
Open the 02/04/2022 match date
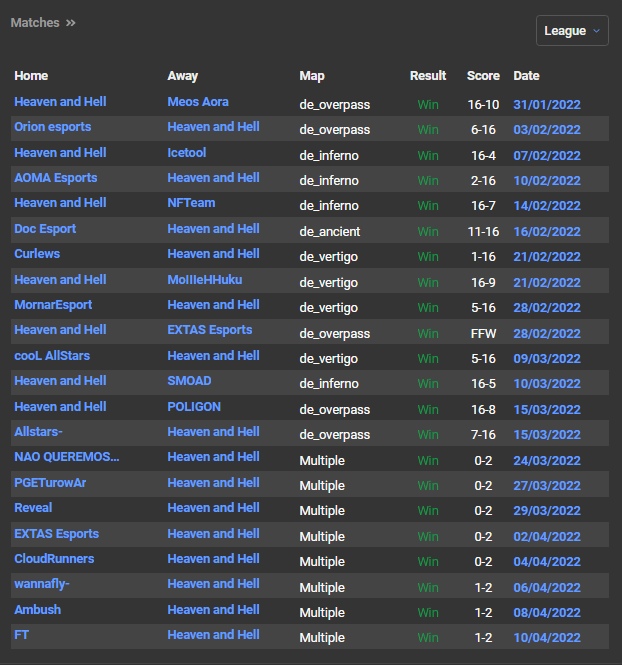coord(547,536)
